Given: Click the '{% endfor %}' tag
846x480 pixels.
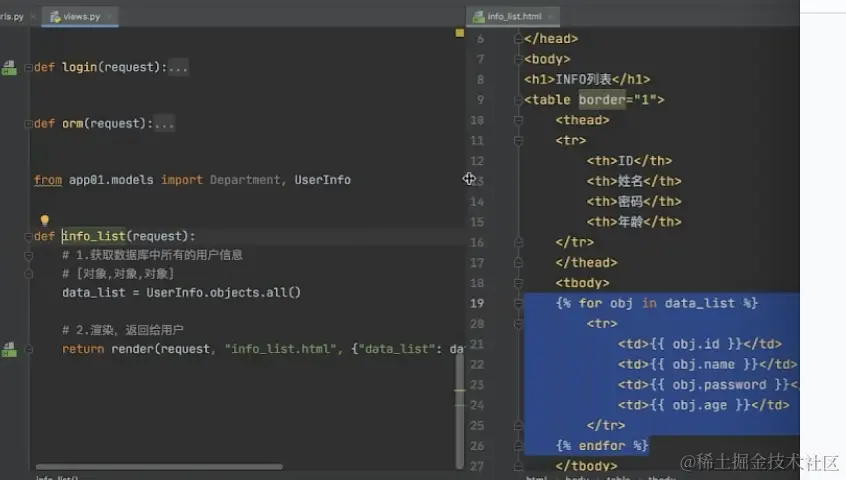Looking at the screenshot, I should click(602, 445).
